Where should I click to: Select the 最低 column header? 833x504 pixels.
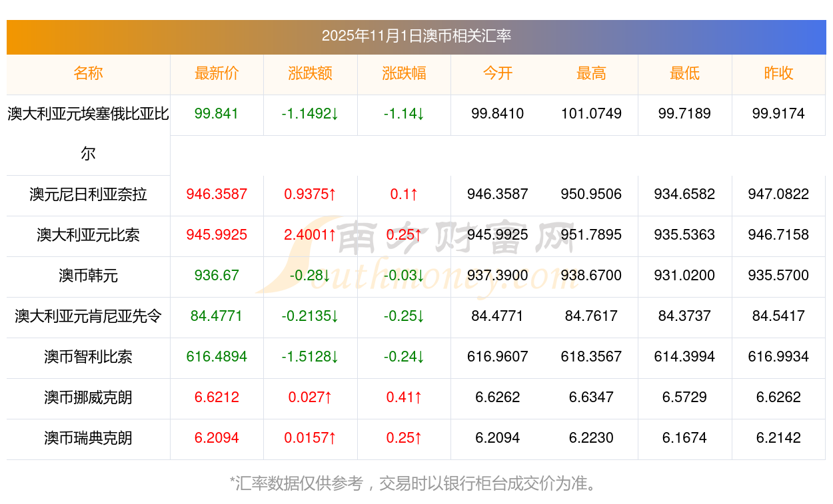tap(684, 73)
